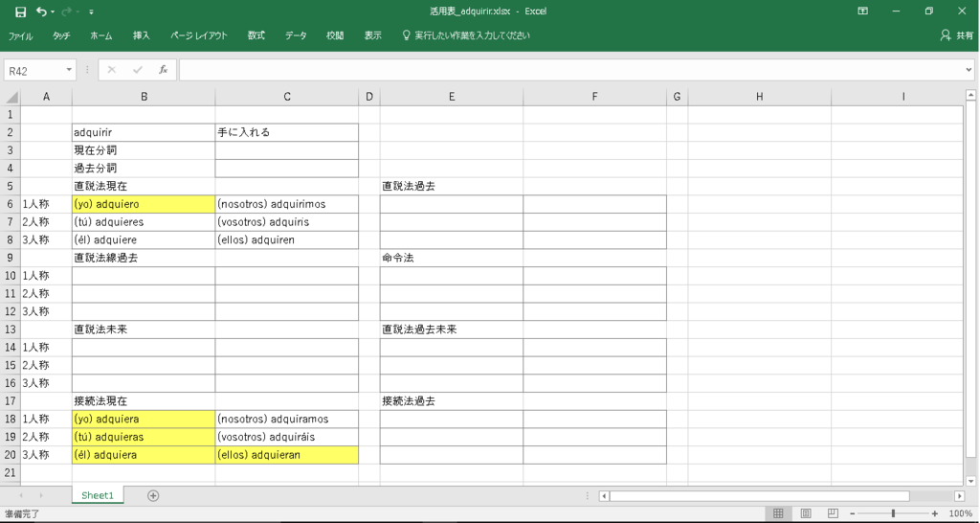Select the (tú) adquieras cell
The image size is (980, 523).
(144, 437)
